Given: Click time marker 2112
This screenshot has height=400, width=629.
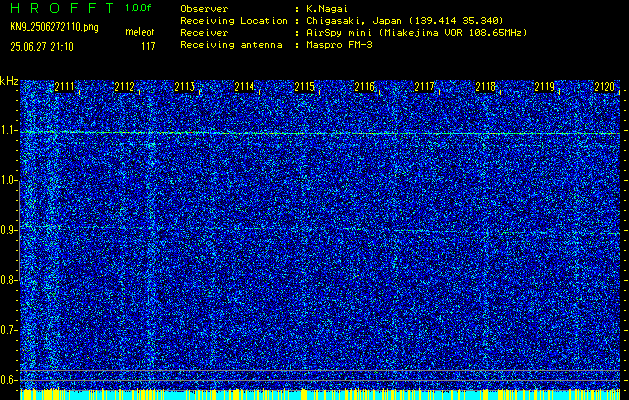Looking at the screenshot, I should coord(124,87).
